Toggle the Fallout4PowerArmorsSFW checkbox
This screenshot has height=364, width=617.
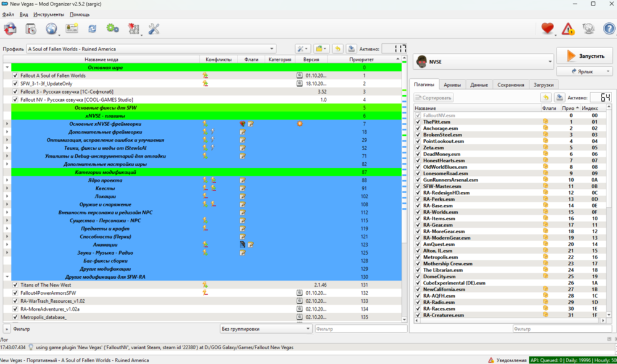coord(15,293)
